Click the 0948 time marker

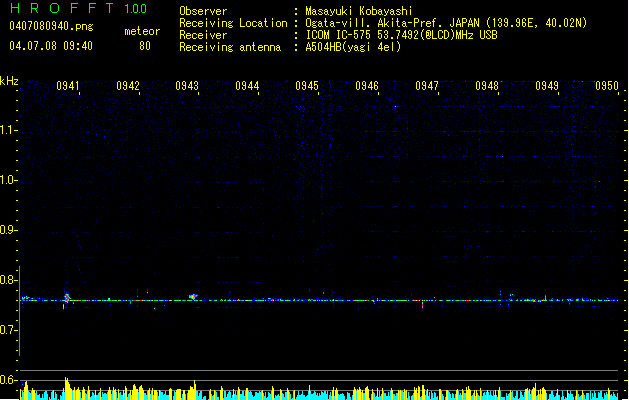point(487,86)
